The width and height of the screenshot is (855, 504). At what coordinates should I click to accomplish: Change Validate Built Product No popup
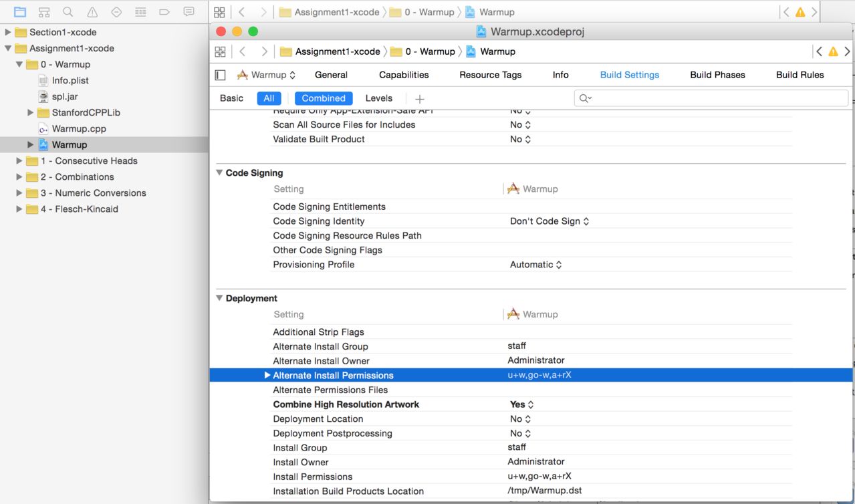(x=521, y=139)
